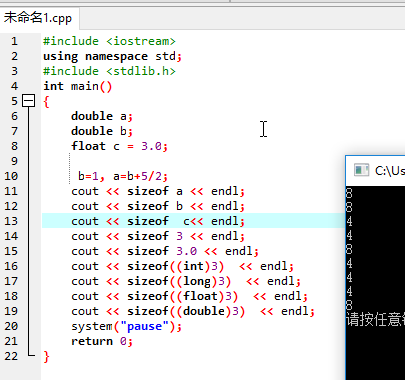Click the include iostream line

point(109,41)
